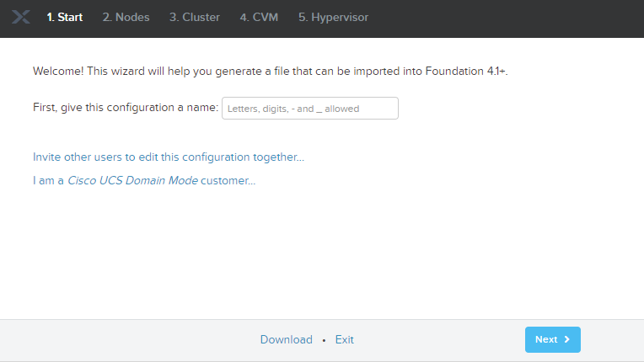
Task: Open the 1. Start step tab
Action: tap(65, 17)
